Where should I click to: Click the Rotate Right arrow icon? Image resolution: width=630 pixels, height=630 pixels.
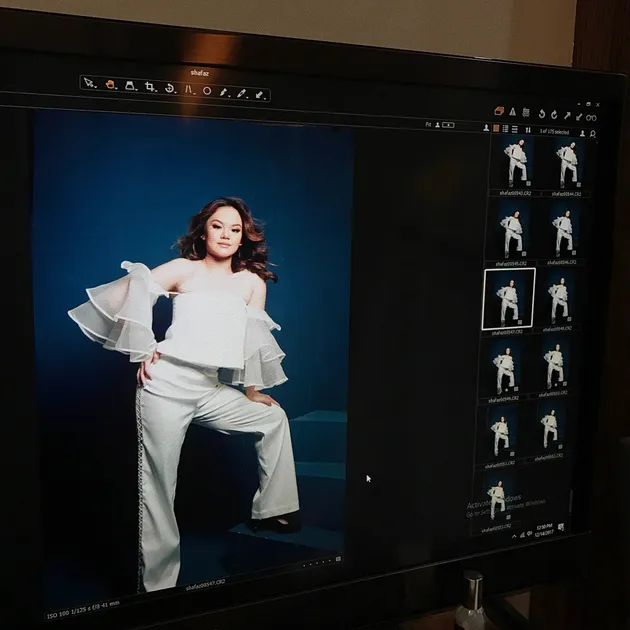[x=554, y=115]
